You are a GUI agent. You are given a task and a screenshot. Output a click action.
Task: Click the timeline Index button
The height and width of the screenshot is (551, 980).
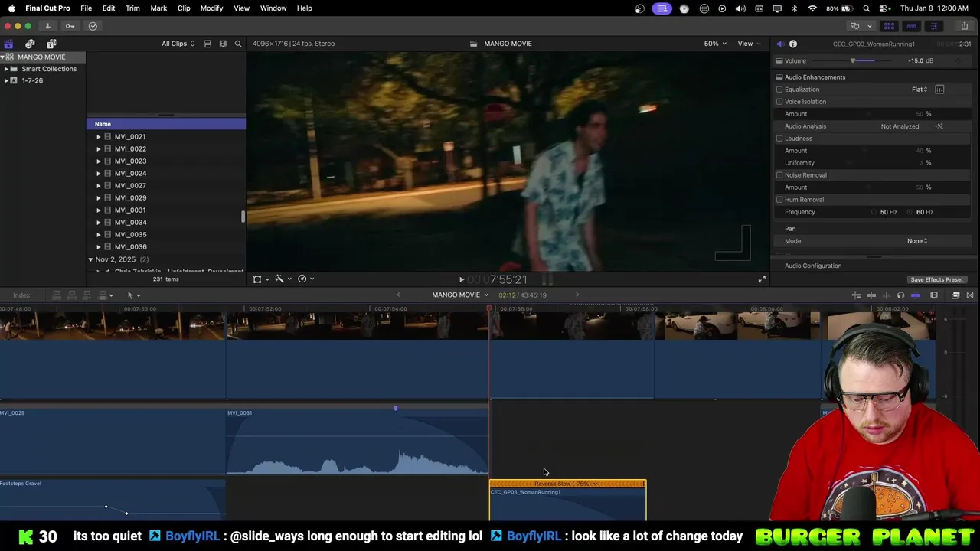point(21,295)
